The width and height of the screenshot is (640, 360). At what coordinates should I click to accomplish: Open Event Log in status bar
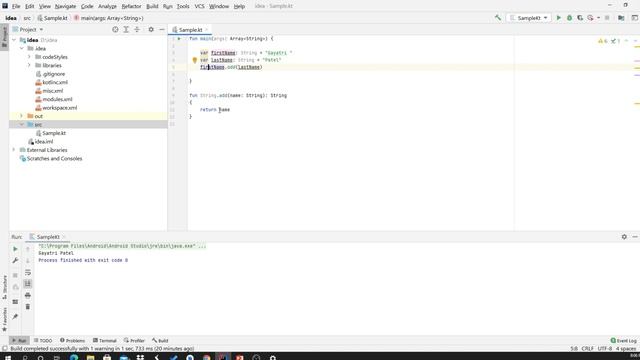coord(624,340)
